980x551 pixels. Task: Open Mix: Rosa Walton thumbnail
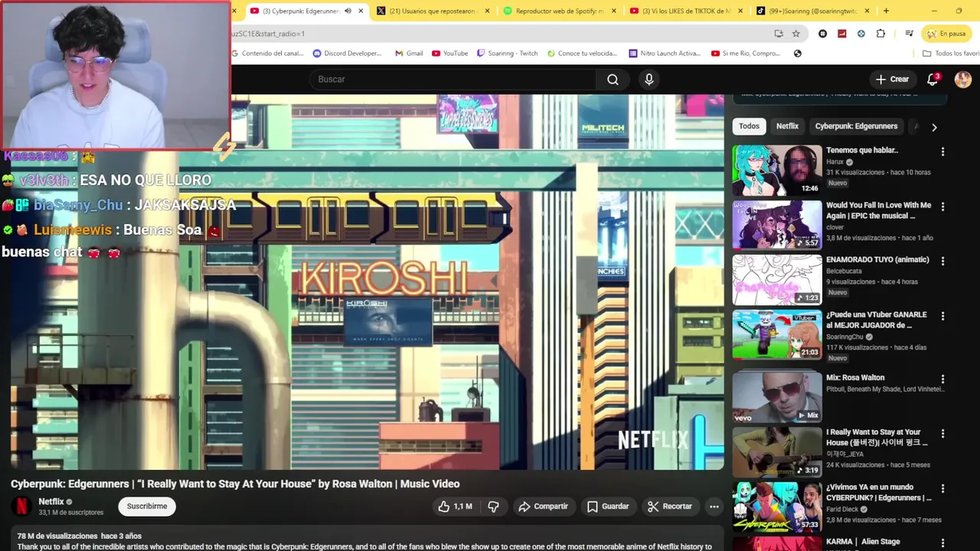click(777, 396)
